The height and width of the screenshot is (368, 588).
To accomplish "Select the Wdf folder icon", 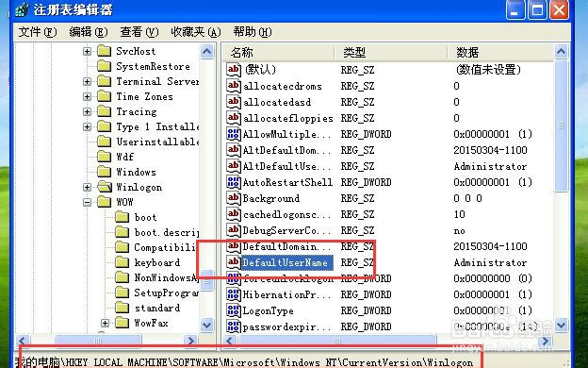I will coord(104,157).
